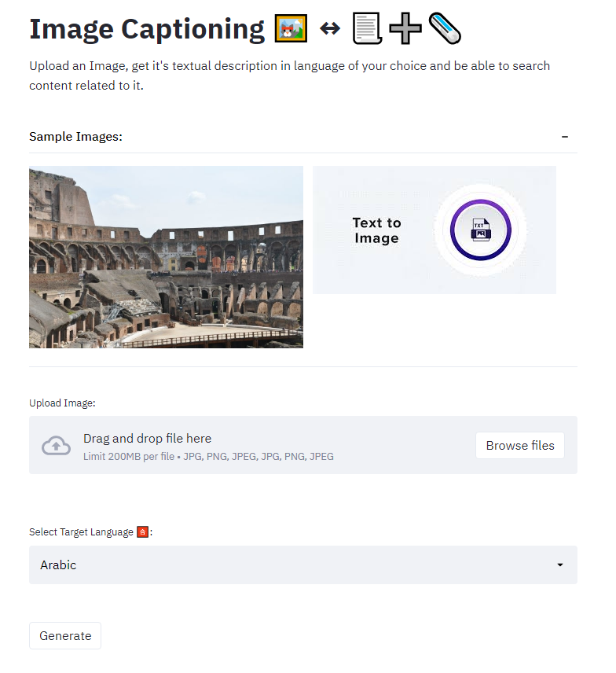
Task: Click the cloud upload icon
Action: [x=57, y=446]
